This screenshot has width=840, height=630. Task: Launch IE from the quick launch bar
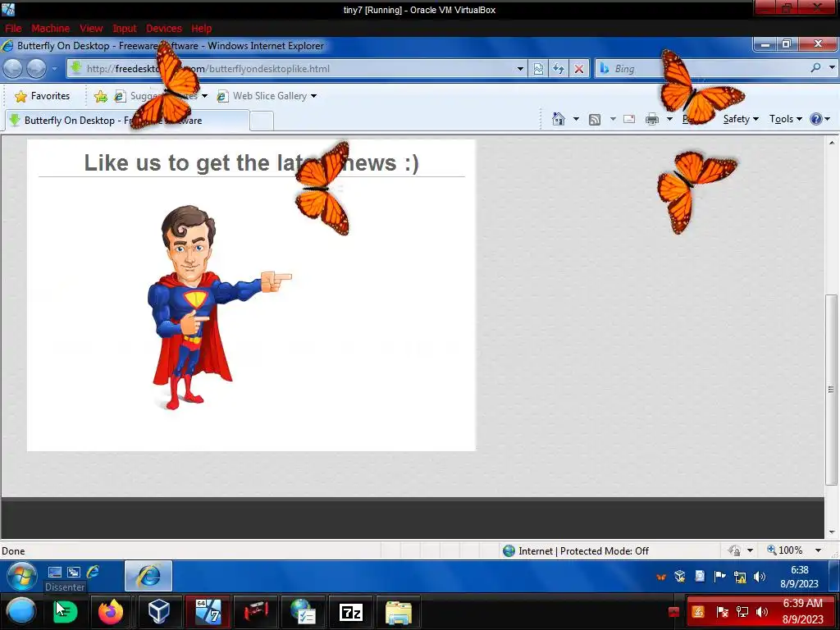(x=93, y=572)
